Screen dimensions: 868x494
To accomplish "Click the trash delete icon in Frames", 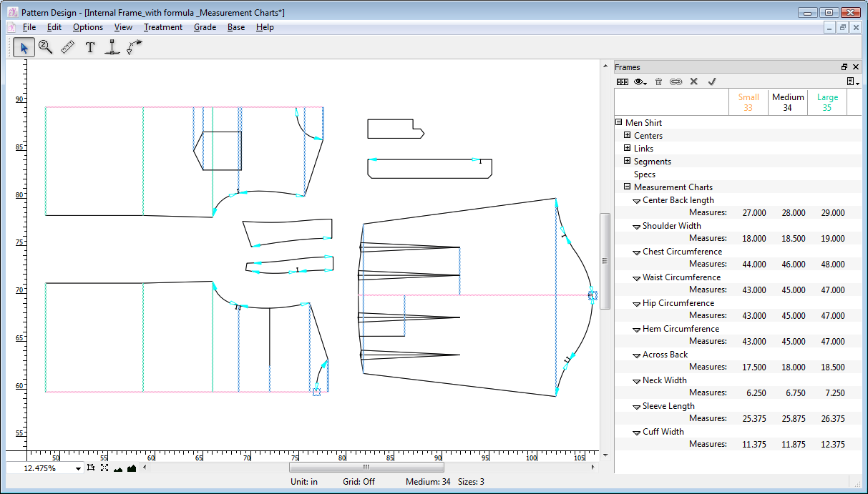I will click(x=659, y=81).
